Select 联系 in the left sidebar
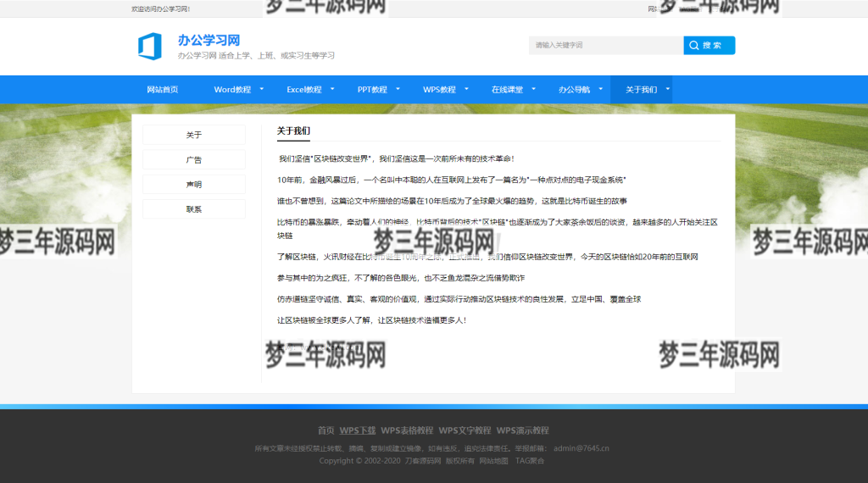Viewport: 868px width, 483px height. pyautogui.click(x=194, y=209)
